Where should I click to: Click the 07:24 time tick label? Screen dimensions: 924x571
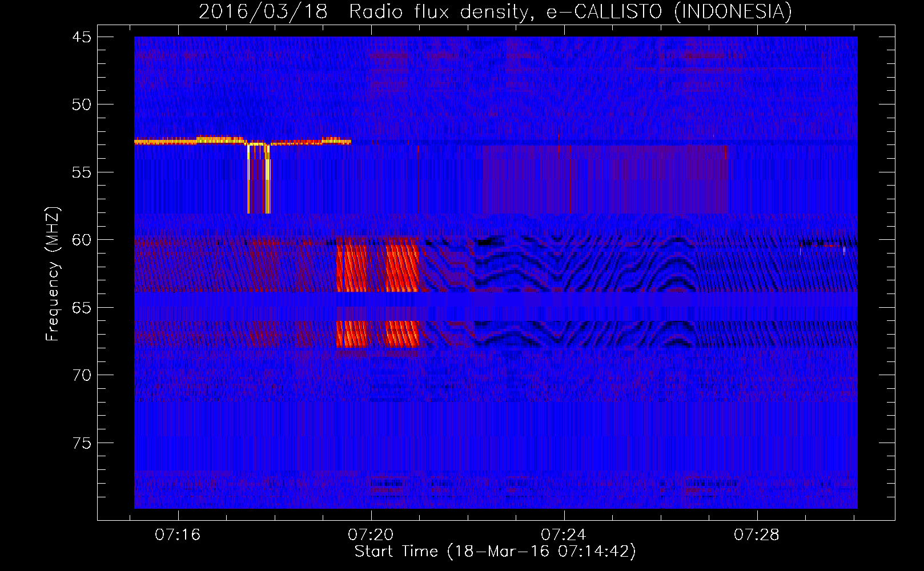click(x=564, y=535)
